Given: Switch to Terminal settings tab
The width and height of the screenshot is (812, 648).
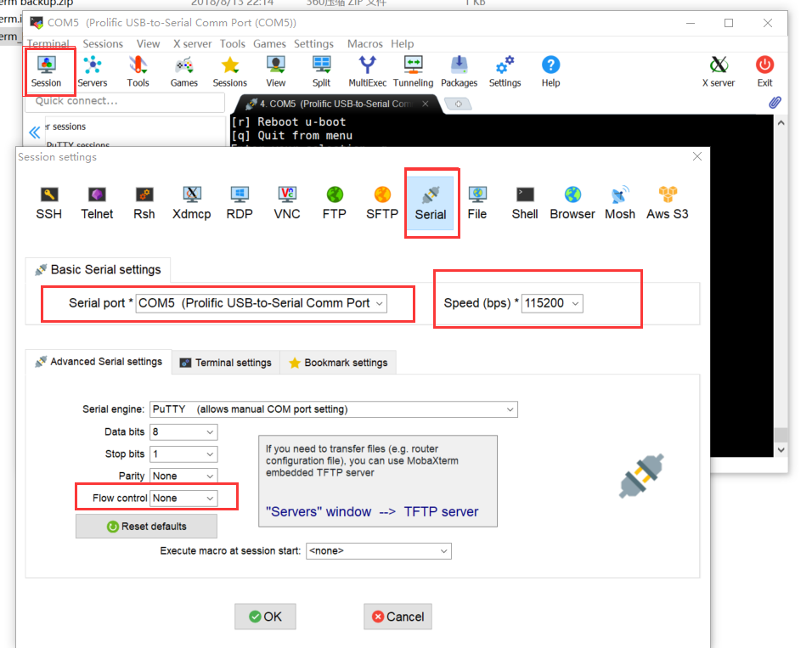Looking at the screenshot, I should click(x=226, y=363).
